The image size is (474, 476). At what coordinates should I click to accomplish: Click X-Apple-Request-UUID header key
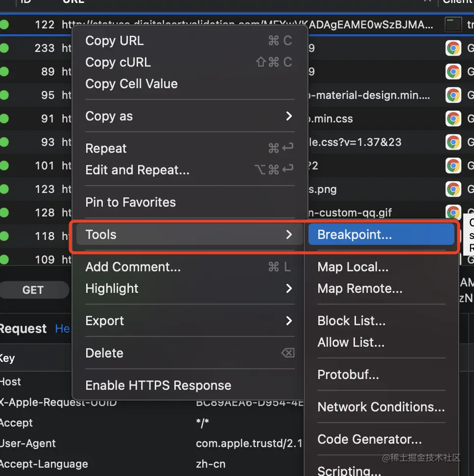(58, 403)
